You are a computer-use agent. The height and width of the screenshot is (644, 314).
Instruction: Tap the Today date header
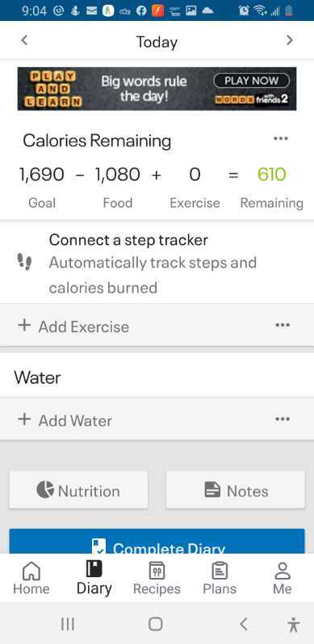(157, 42)
